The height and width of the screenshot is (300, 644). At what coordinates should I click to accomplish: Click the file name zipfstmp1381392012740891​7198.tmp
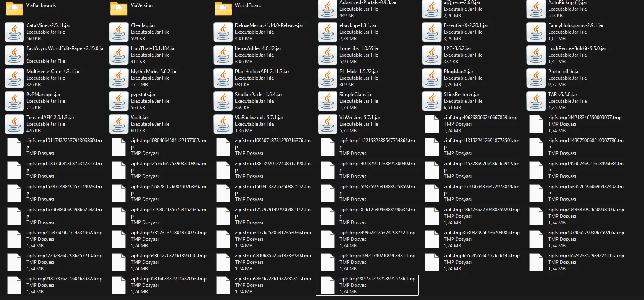point(273,166)
